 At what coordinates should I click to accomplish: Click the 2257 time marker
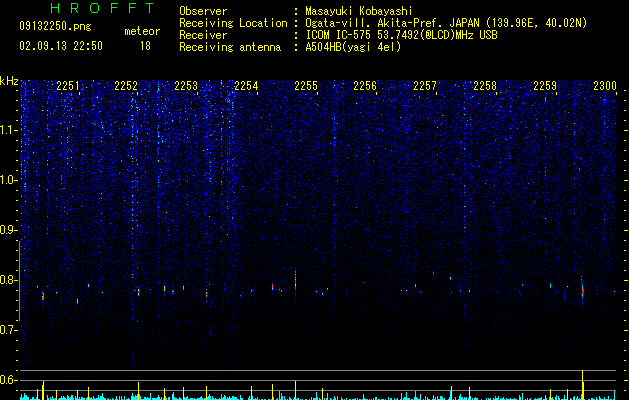425,86
